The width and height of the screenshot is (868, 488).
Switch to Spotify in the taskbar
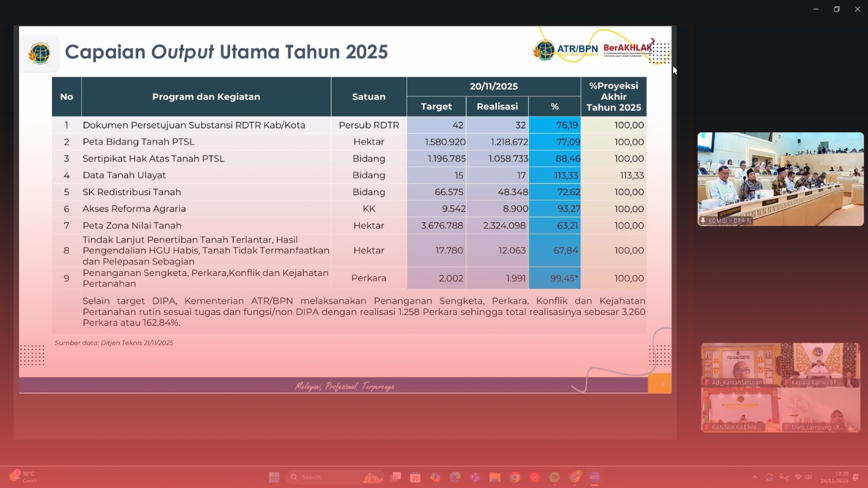[x=554, y=477]
